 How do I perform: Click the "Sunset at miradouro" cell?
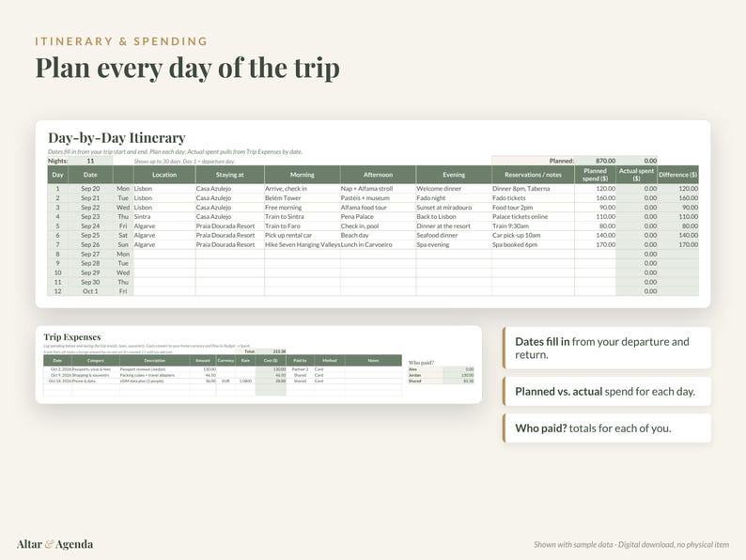(454, 208)
